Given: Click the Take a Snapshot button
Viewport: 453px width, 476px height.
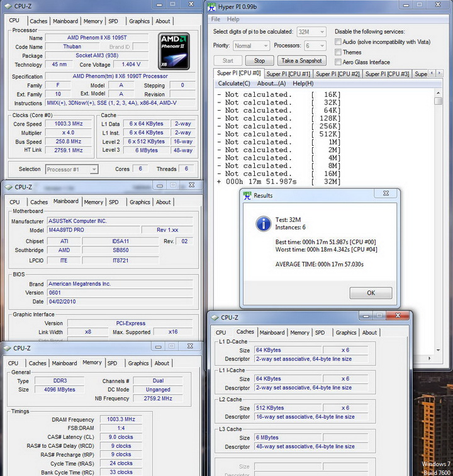Looking at the screenshot, I should point(301,61).
